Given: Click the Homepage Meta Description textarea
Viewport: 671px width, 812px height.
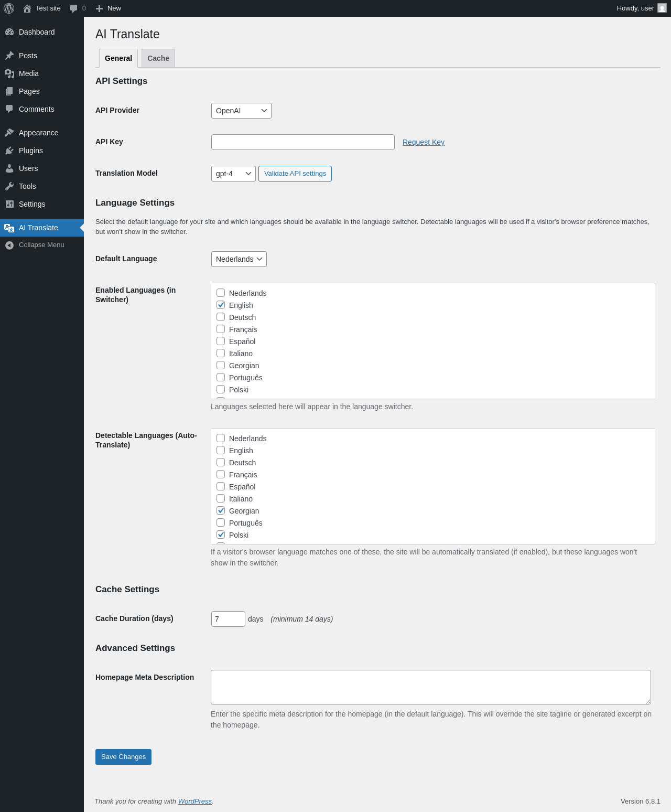Looking at the screenshot, I should (431, 687).
